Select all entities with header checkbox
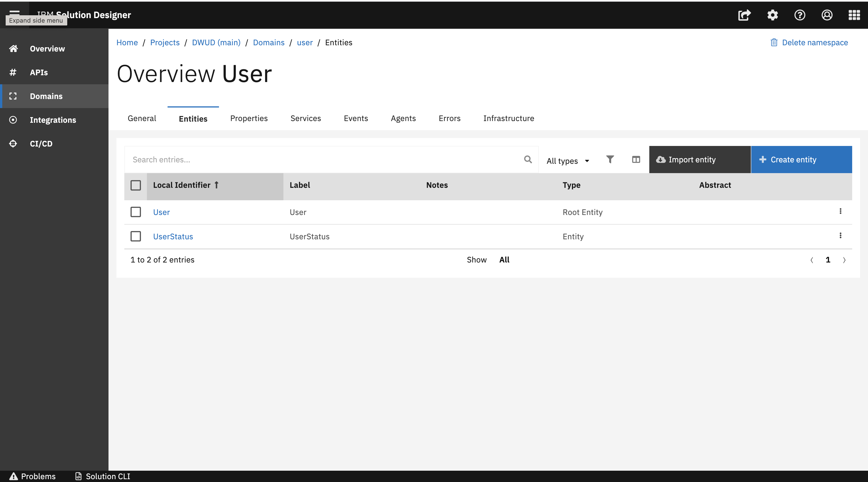The height and width of the screenshot is (482, 868). 136,185
